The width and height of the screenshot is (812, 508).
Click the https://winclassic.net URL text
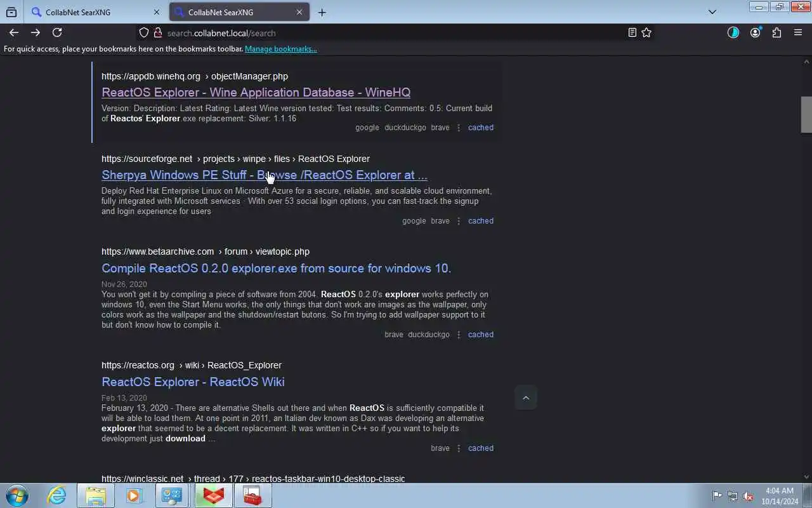coord(142,479)
